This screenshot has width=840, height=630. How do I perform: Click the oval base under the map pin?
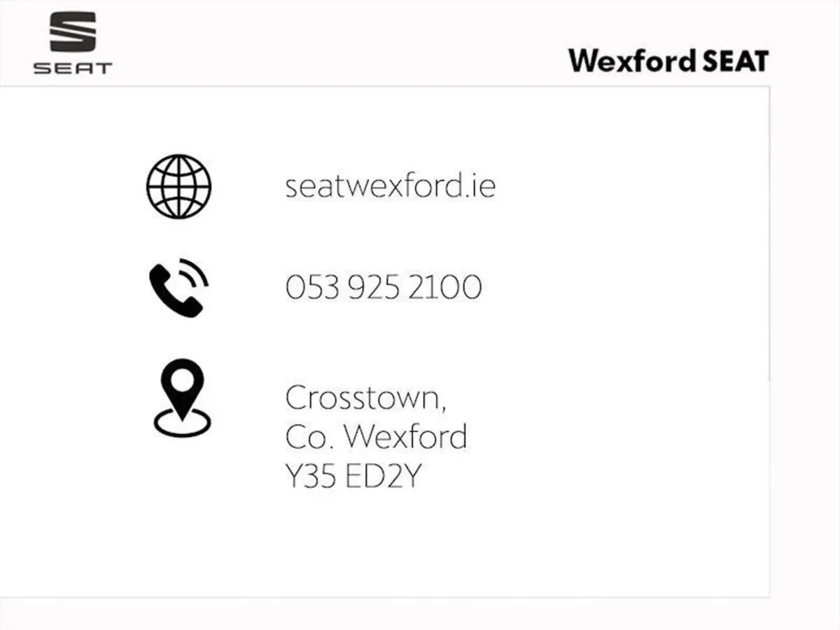tap(181, 423)
